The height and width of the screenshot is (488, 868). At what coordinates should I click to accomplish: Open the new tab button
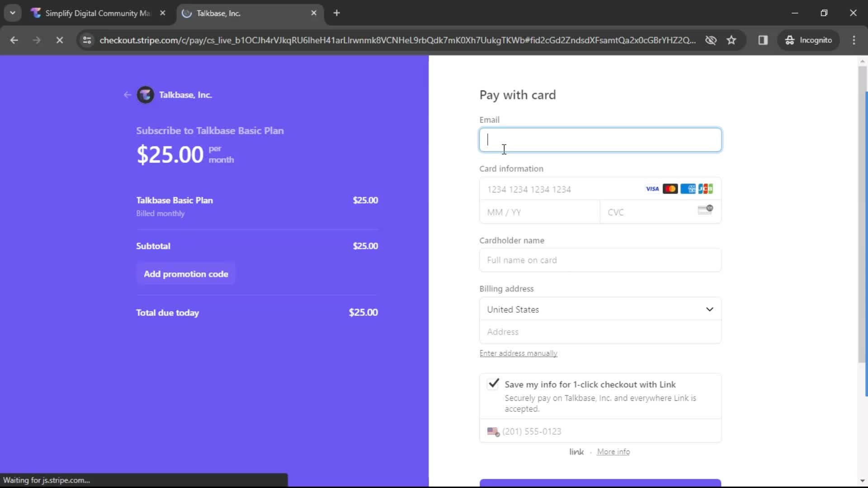coord(337,13)
